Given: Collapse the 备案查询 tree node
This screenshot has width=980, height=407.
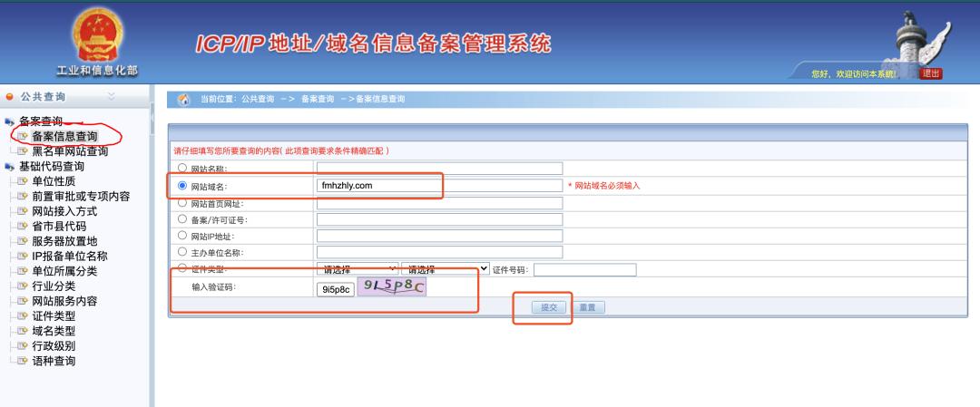Looking at the screenshot, I should [x=41, y=121].
